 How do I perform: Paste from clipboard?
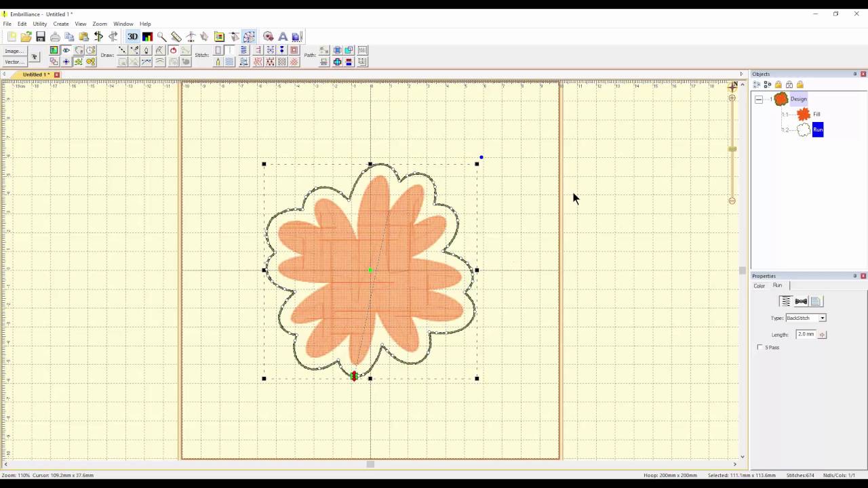pos(84,37)
